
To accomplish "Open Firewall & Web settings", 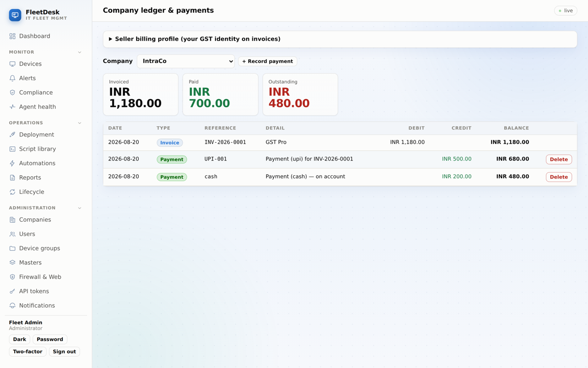I will click(46, 277).
